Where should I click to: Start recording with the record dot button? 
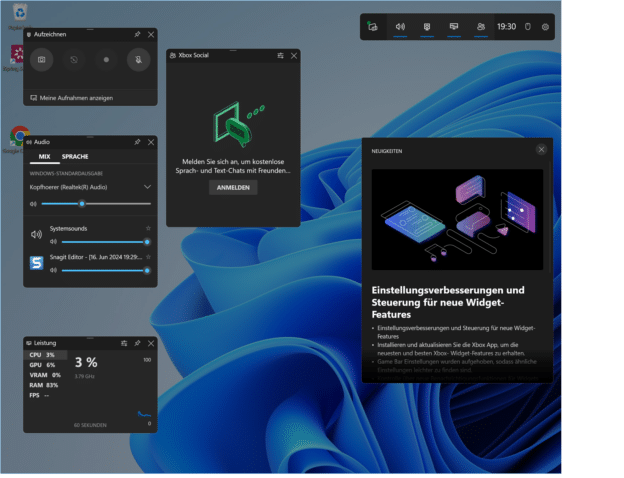pos(106,60)
